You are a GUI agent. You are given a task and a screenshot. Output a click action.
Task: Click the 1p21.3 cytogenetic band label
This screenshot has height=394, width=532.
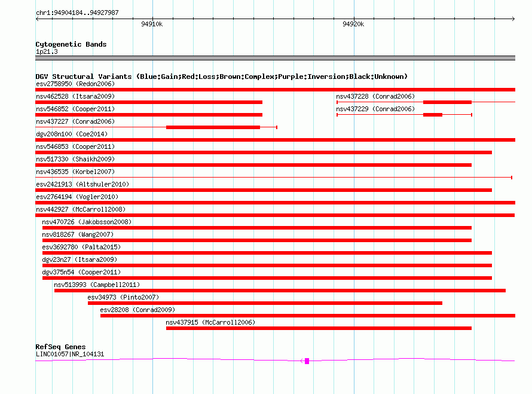(x=47, y=51)
